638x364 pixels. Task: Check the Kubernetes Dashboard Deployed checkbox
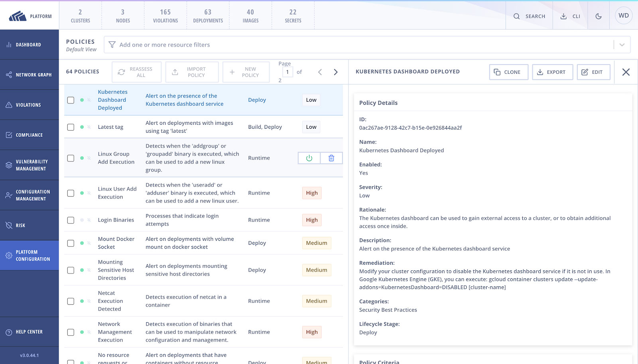71,100
